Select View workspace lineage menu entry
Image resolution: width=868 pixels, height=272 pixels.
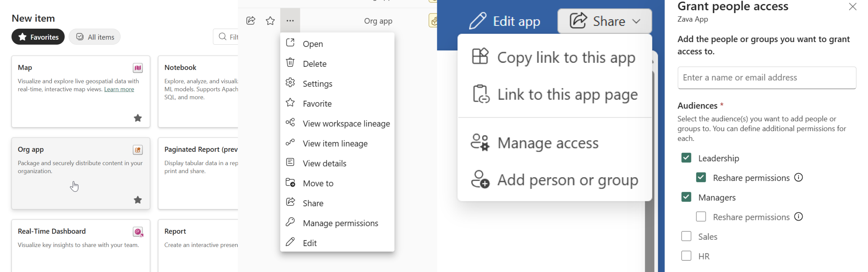pyautogui.click(x=337, y=123)
